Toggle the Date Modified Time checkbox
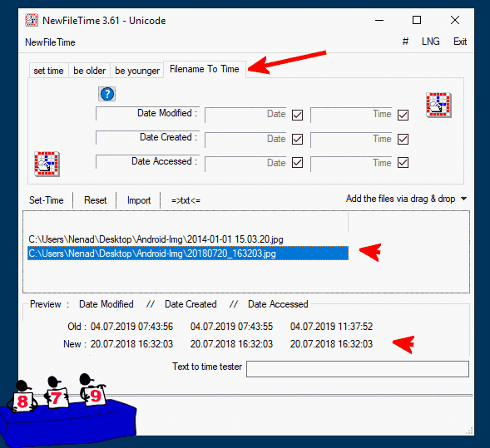Viewport: 490px width, 448px height. pyautogui.click(x=403, y=115)
